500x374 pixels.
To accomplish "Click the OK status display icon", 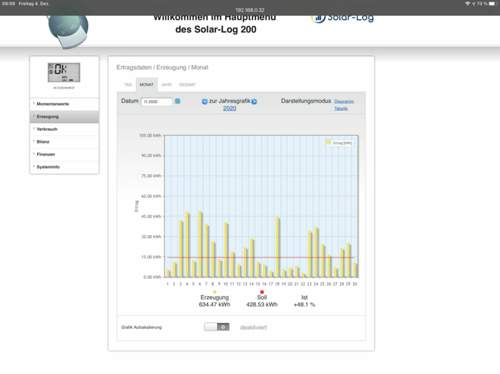I will pos(64,72).
